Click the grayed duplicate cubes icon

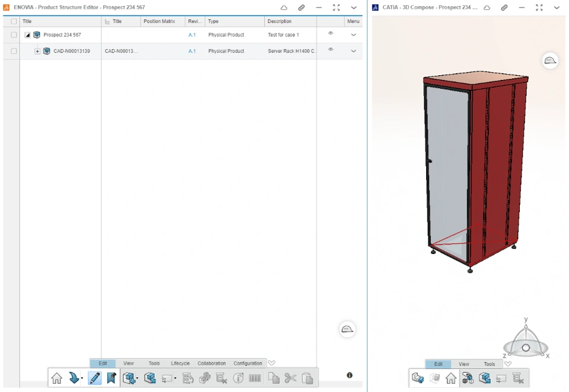point(204,378)
